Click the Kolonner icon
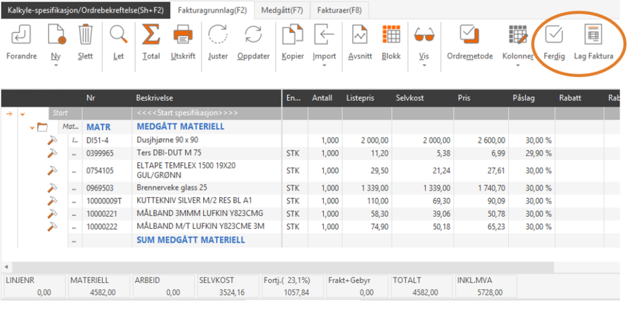Image resolution: width=644 pixels, height=313 pixels. (518, 34)
